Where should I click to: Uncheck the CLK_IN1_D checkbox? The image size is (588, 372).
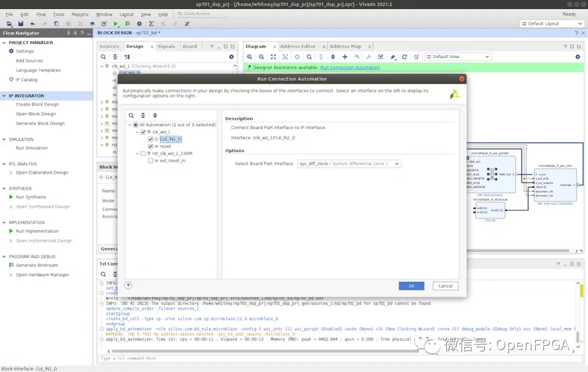pyautogui.click(x=150, y=139)
